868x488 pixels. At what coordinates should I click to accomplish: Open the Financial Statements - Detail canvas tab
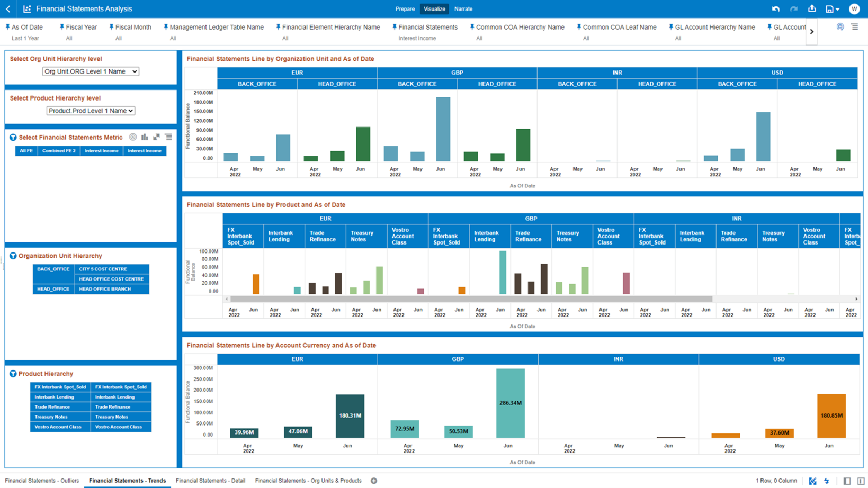[210, 481]
